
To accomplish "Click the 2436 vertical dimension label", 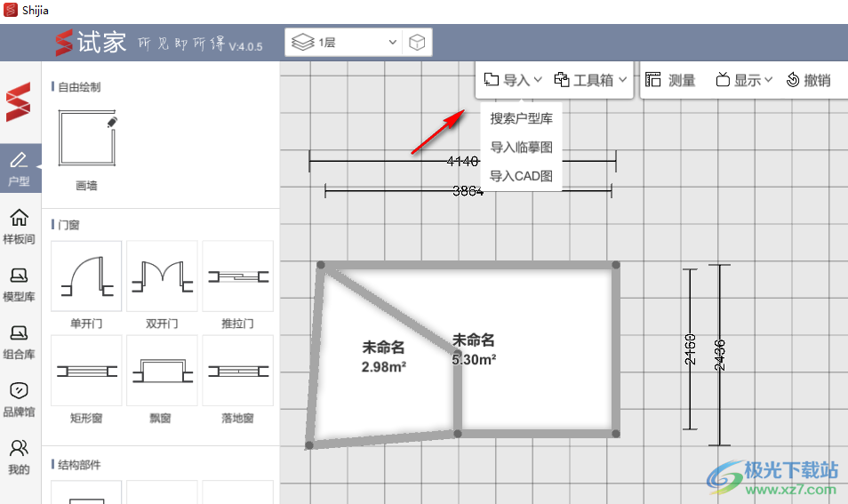I will 719,355.
